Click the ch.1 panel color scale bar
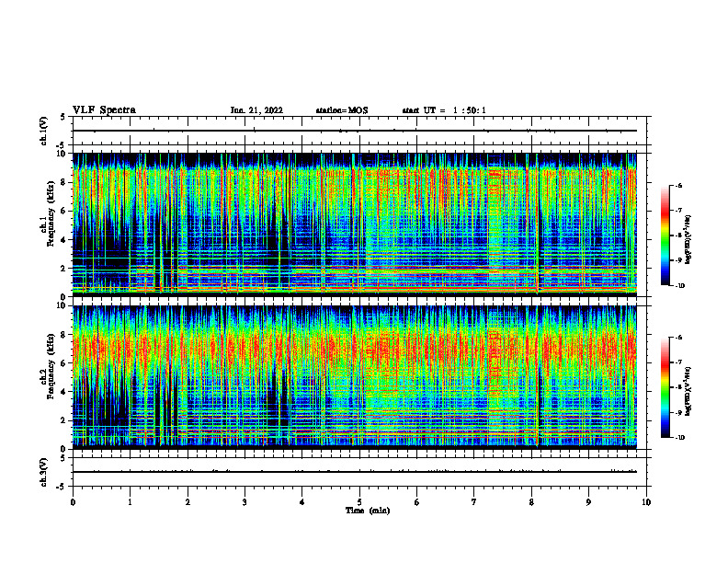 tap(665, 236)
